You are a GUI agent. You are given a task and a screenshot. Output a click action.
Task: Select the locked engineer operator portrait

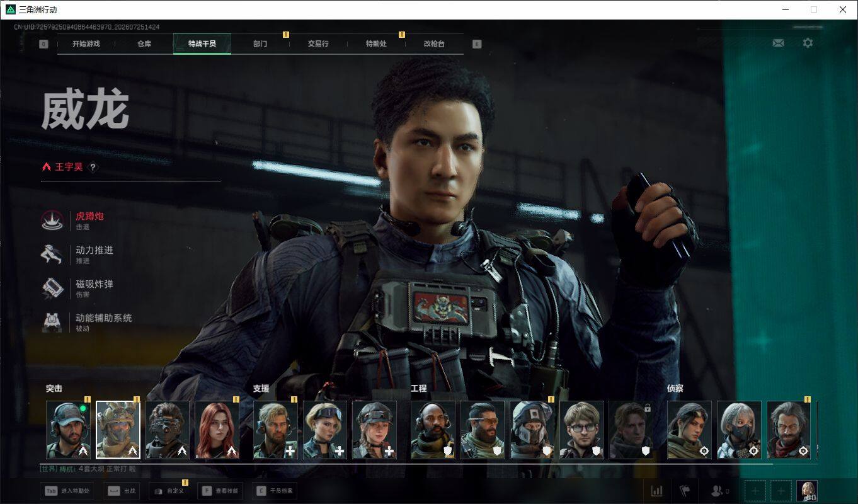(631, 430)
